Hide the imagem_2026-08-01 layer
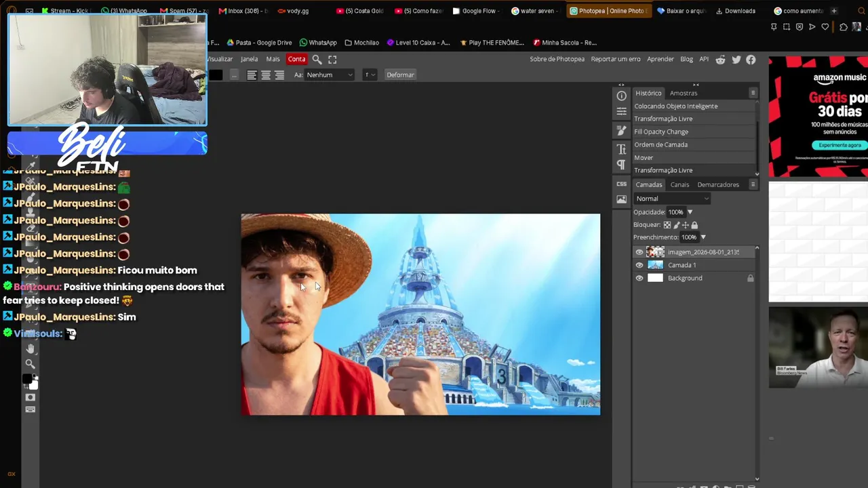868x488 pixels. click(x=639, y=252)
